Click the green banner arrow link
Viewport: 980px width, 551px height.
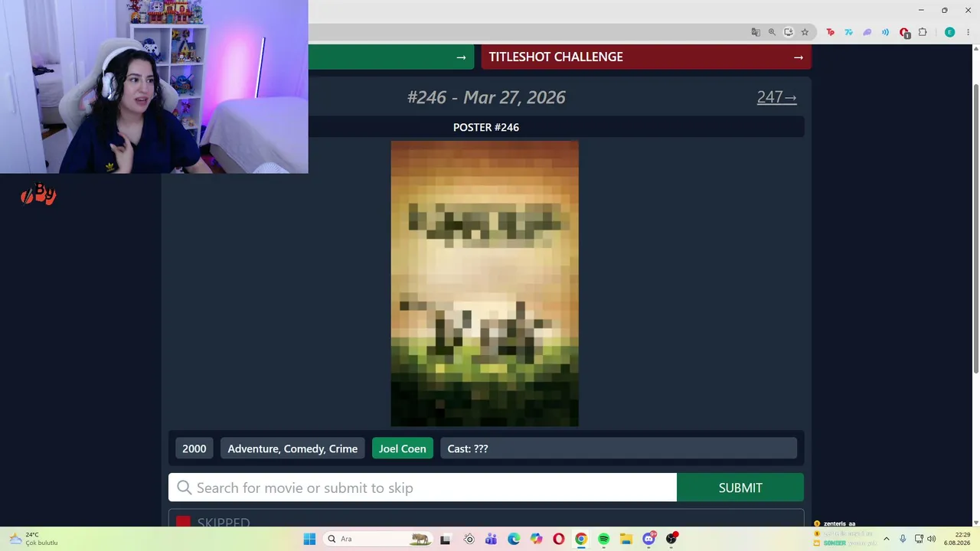click(461, 57)
